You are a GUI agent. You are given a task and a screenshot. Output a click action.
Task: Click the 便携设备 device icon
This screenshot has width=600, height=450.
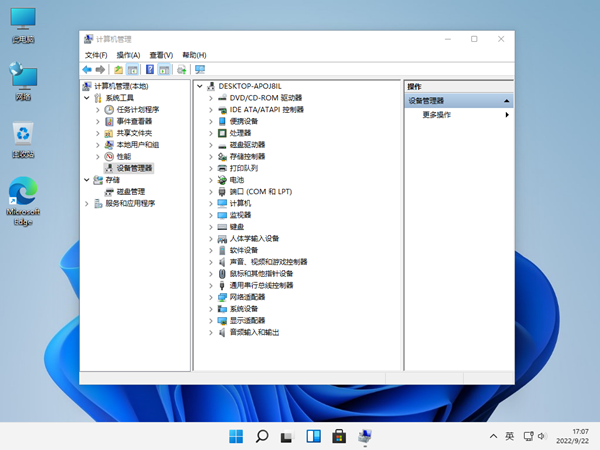click(222, 121)
